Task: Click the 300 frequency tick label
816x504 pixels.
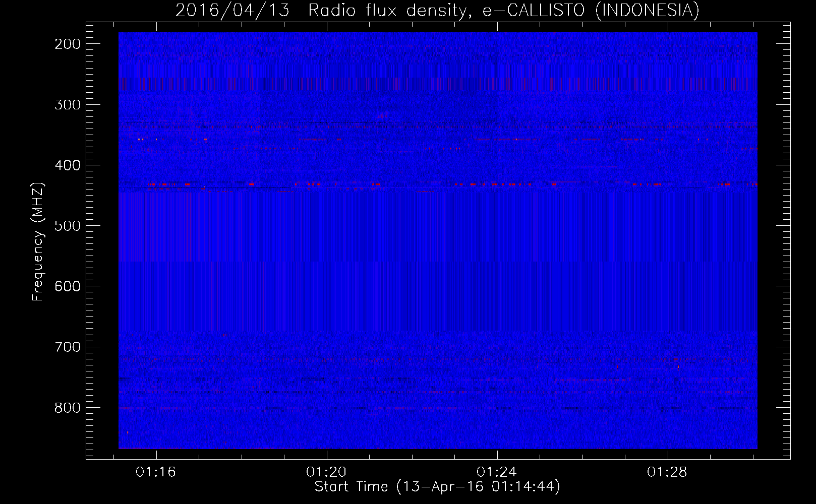Action: pyautogui.click(x=68, y=105)
